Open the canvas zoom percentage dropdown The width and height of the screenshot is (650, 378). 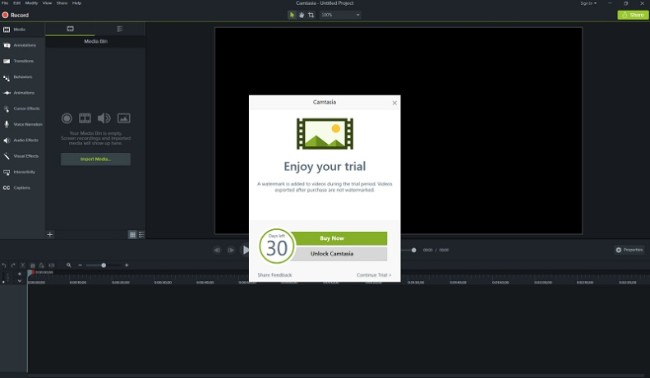(340, 15)
